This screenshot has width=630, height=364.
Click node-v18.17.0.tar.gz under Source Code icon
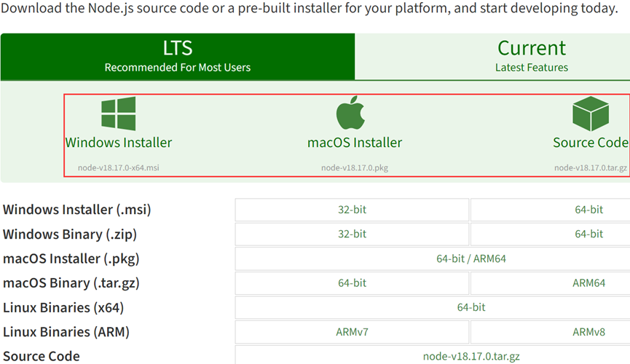591,167
